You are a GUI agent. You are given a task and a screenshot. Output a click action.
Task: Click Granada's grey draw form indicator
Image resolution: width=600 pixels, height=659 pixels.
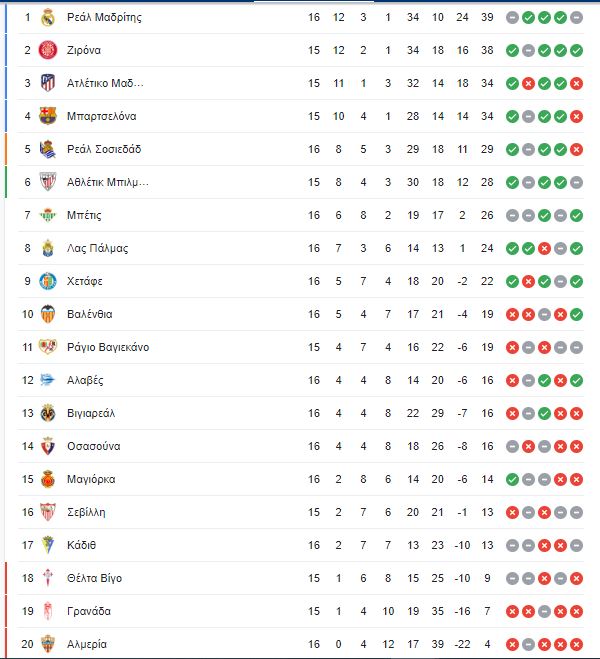544,612
